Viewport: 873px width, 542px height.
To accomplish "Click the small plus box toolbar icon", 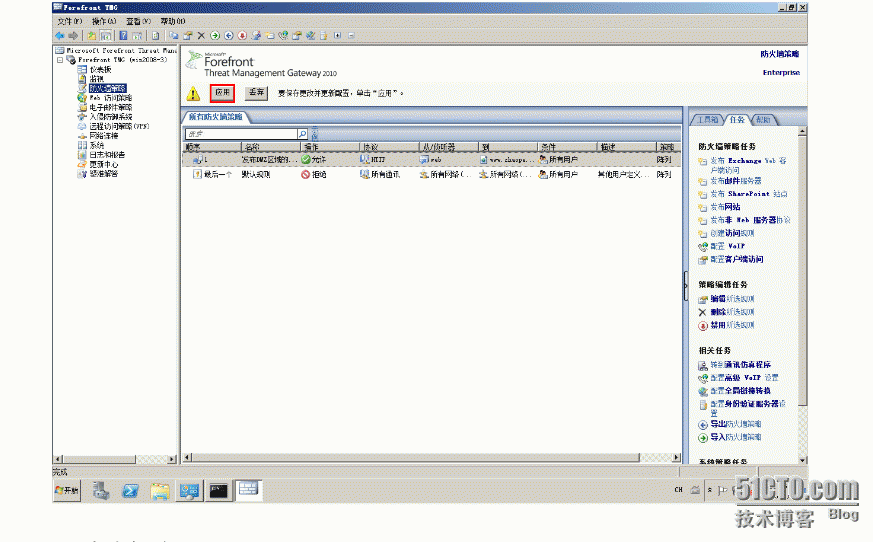I will tap(337, 35).
